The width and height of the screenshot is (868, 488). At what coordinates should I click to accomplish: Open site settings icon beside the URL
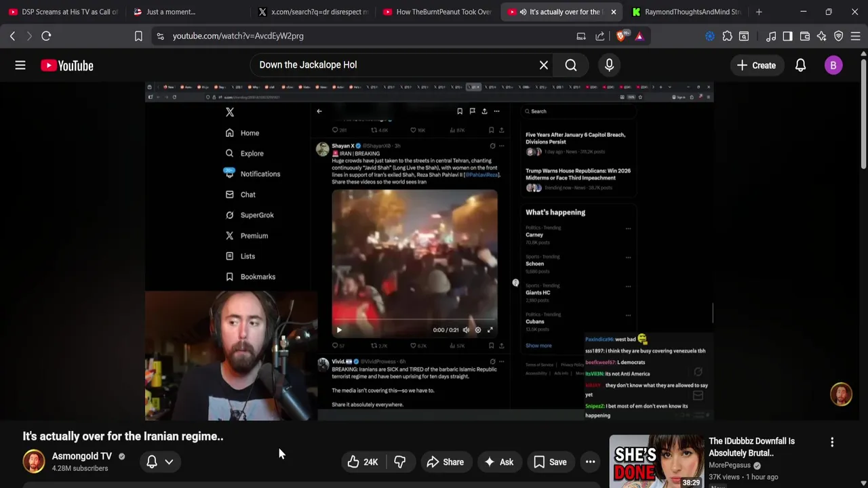(x=160, y=36)
